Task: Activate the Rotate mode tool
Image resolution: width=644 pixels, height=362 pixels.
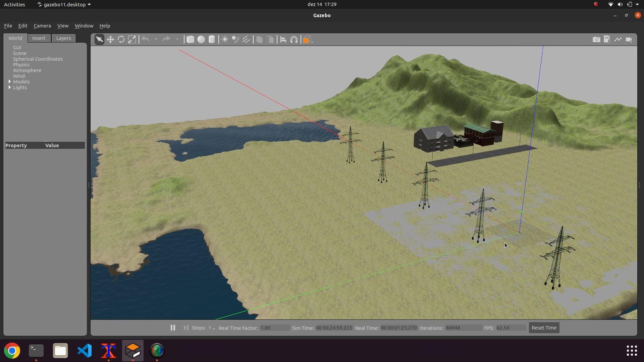Action: (121, 40)
